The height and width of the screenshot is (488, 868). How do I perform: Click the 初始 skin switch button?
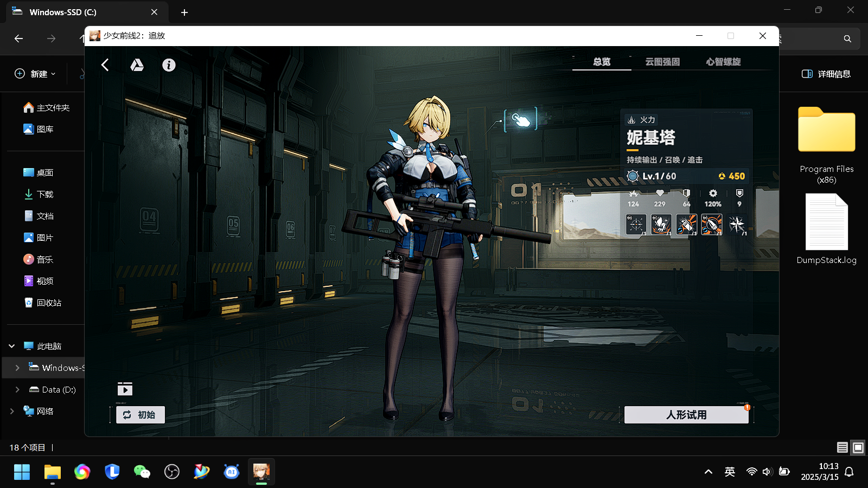141,415
